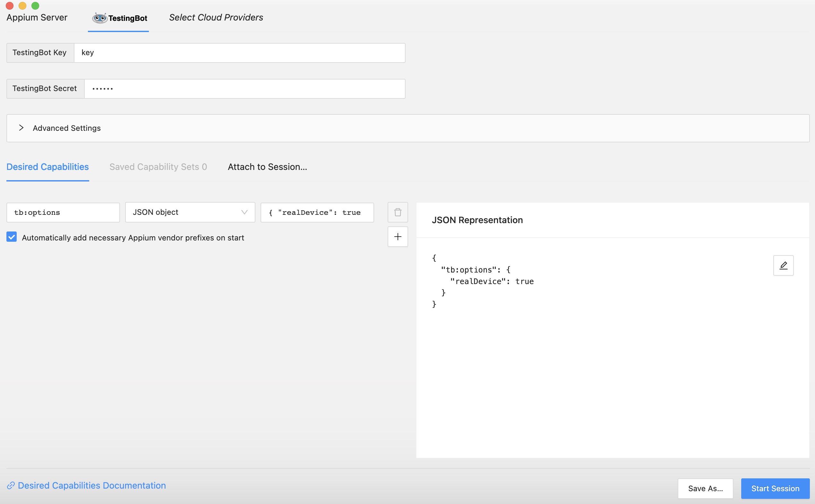Edit raw JSON with the pencil icon
This screenshot has width=815, height=504.
(783, 265)
